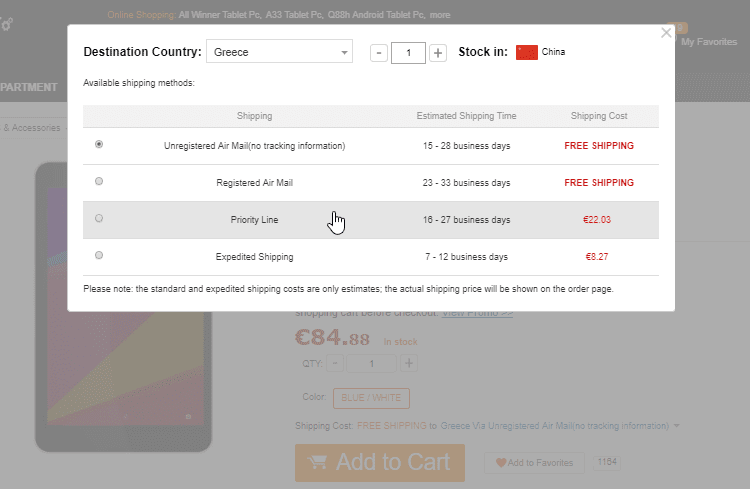Select the BLUE / WHITE color option
Image resolution: width=750 pixels, height=489 pixels.
click(371, 398)
